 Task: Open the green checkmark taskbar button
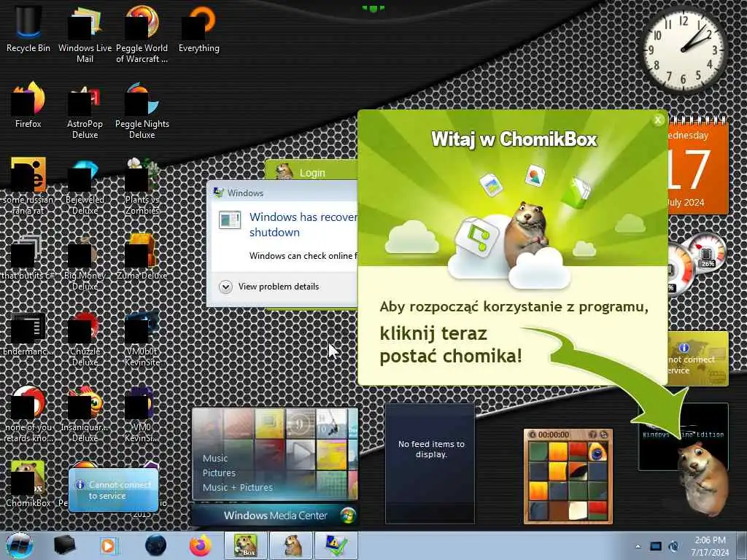337,545
